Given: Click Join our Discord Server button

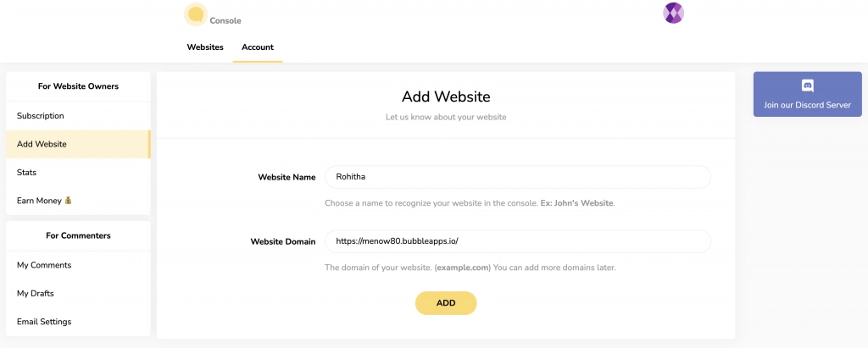Looking at the screenshot, I should coord(807,94).
